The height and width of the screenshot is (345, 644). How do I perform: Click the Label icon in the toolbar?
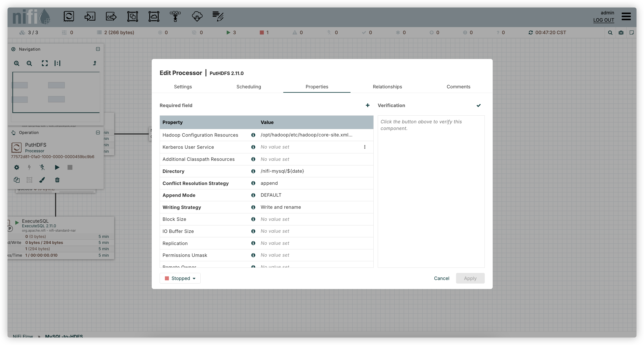pos(218,16)
